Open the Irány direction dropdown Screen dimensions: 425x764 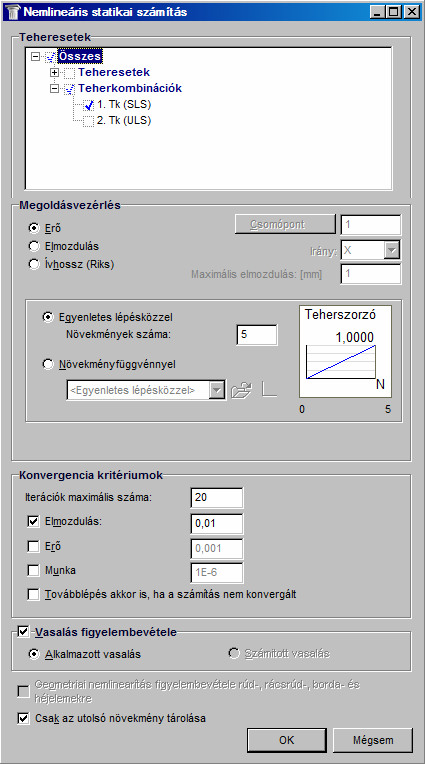(392, 251)
